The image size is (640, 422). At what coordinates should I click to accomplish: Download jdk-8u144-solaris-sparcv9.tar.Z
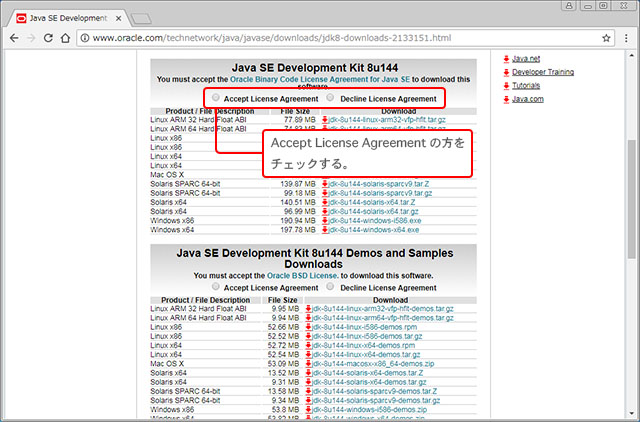378,184
